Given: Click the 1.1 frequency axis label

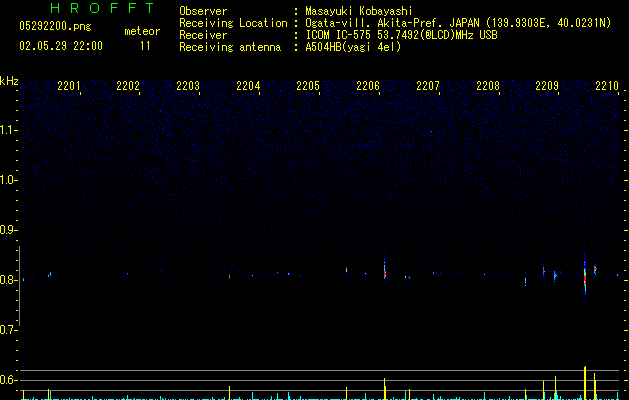Looking at the screenshot, I should (7, 130).
